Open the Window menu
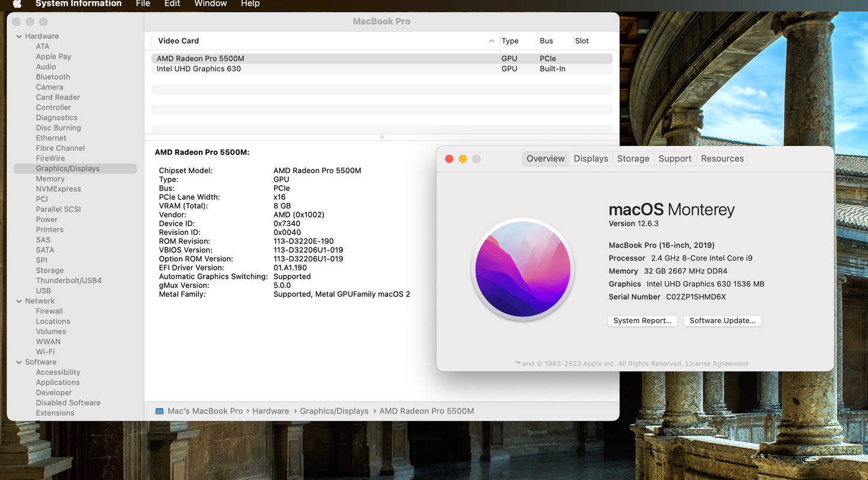Image resolution: width=868 pixels, height=480 pixels. [x=210, y=4]
